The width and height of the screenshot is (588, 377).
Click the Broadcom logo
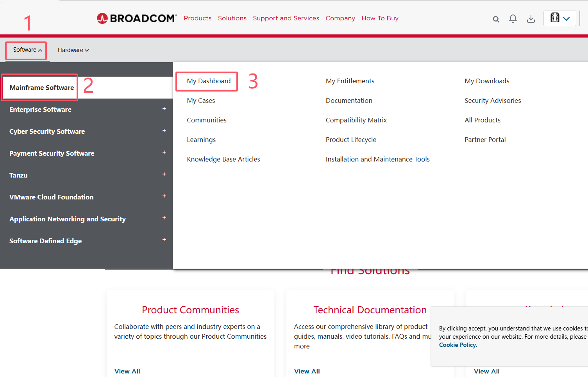(x=137, y=18)
